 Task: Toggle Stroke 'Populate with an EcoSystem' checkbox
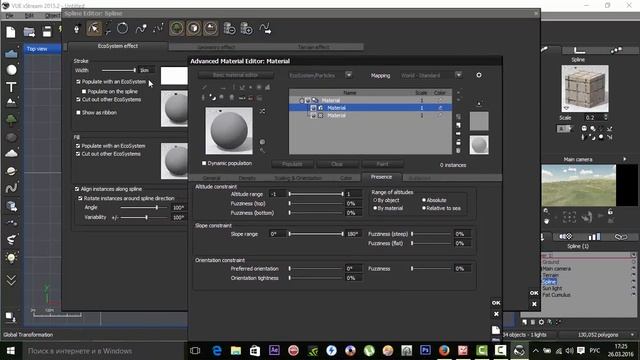(78, 82)
